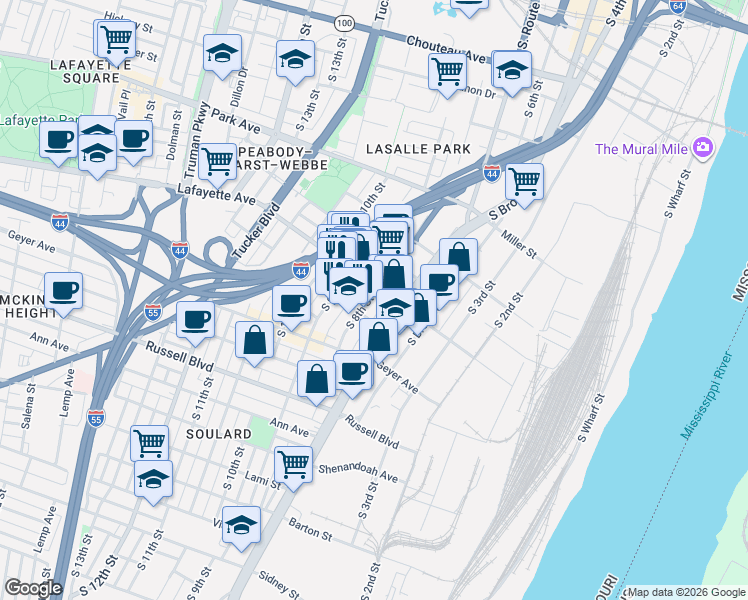
Task: Click the I-44 shield near LaSalle Park
Action: [492, 173]
